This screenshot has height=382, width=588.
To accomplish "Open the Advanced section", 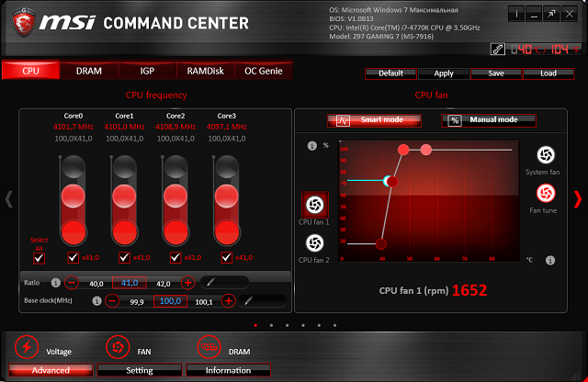I will 51,370.
